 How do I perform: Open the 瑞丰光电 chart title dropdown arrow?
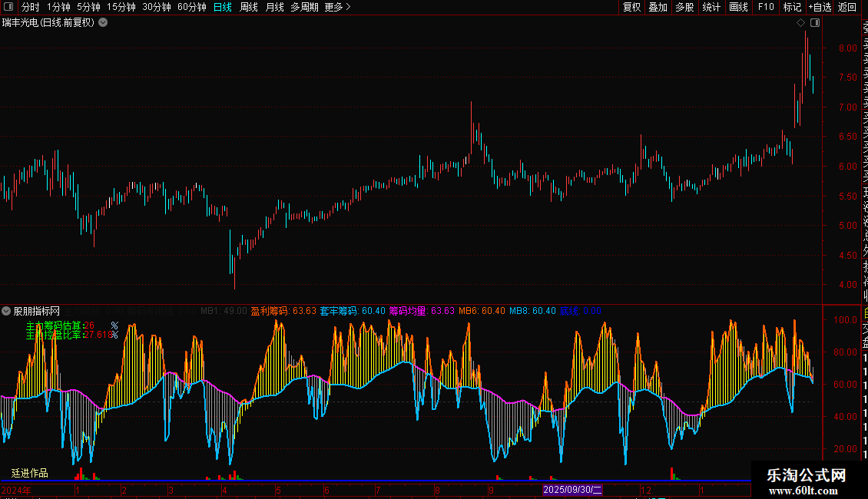click(103, 23)
